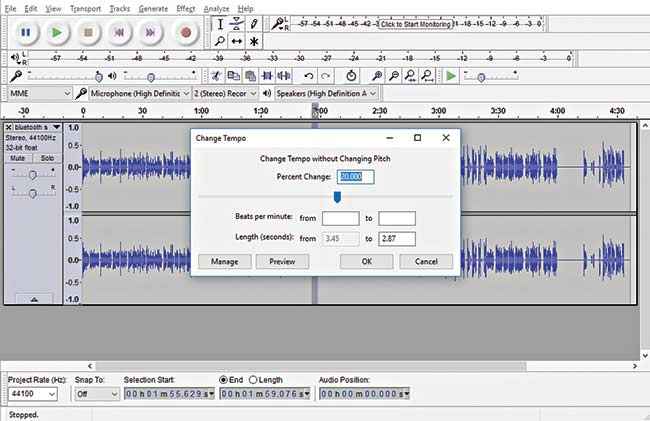Open the Effect menu
This screenshot has width=650, height=421.
(185, 8)
